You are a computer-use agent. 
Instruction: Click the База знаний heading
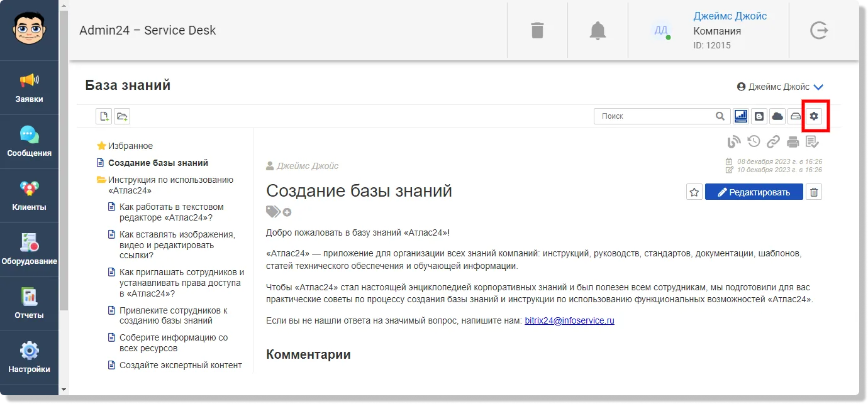(128, 85)
